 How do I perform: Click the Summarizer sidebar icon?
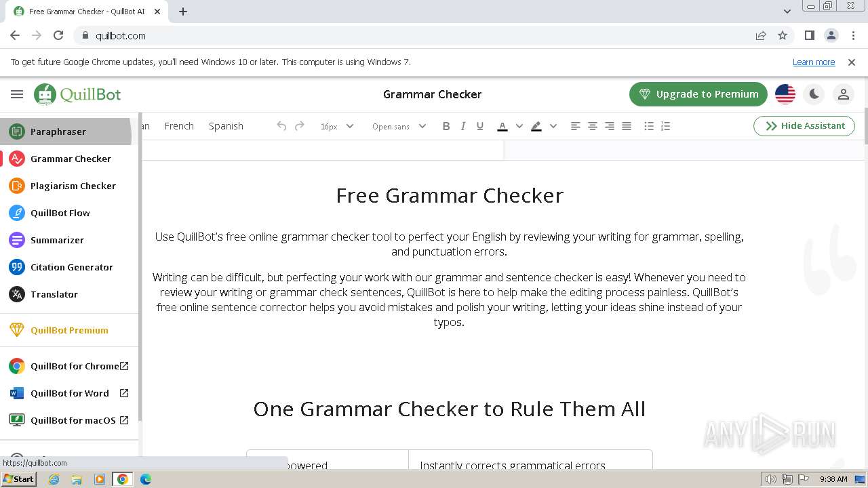17,240
